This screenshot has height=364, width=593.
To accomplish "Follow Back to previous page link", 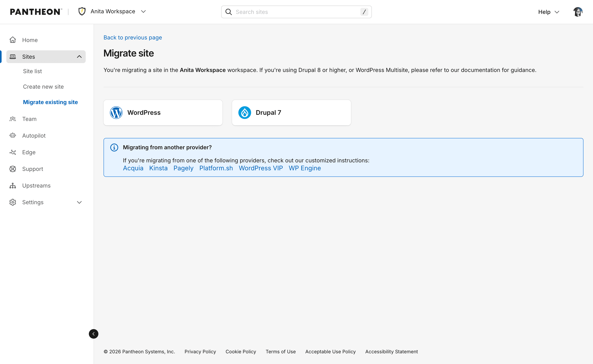I will (x=133, y=37).
